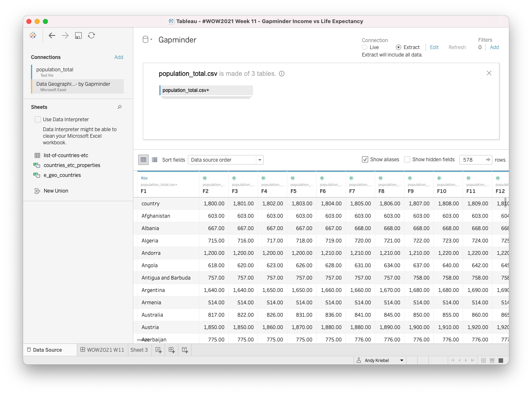532x395 pixels.
Task: Switch to the data grid preview view
Action: pos(144,160)
